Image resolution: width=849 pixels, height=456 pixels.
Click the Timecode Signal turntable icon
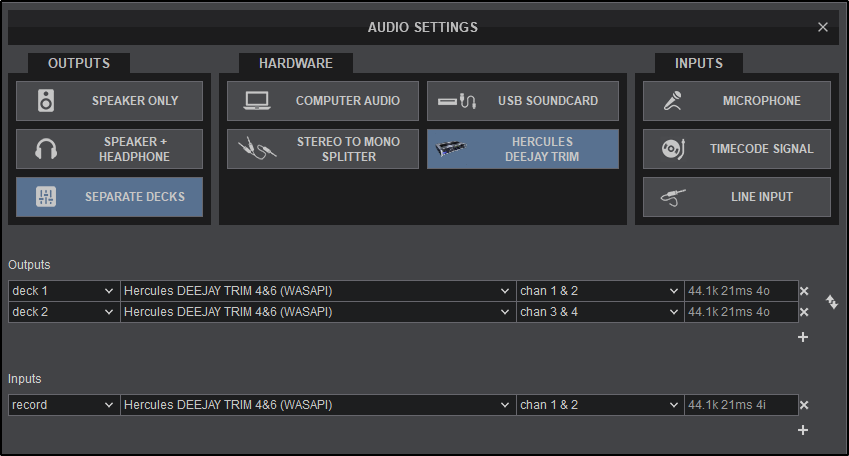pos(672,149)
